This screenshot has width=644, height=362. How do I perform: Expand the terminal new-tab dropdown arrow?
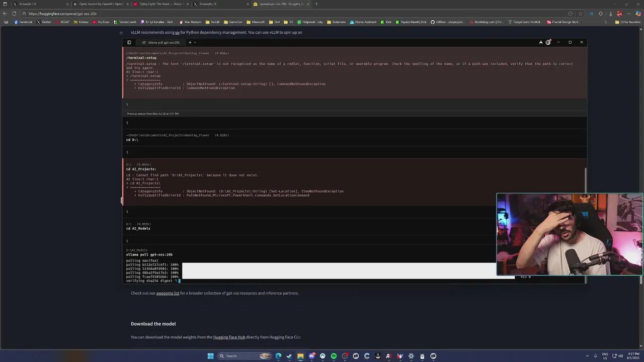(195, 42)
